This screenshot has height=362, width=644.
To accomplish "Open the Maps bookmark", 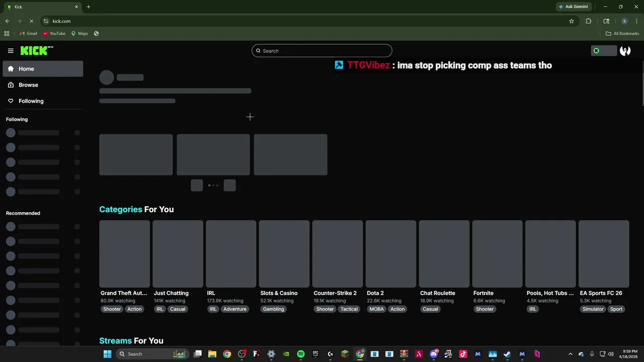I will coord(79,34).
